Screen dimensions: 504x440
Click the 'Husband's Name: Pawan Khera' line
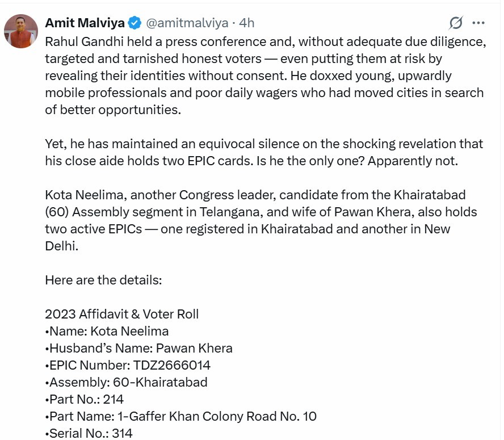139,348
